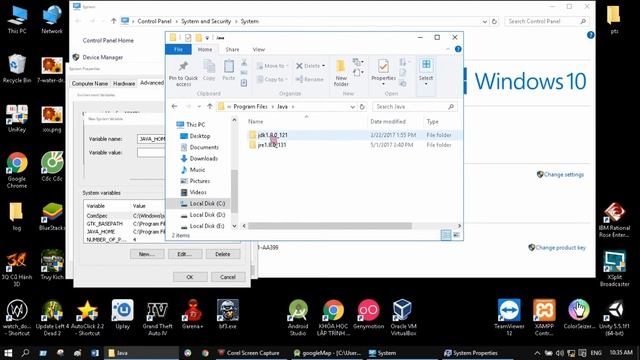640x360 pixels.
Task: Open the Move to dropdown
Action: [x=272, y=66]
